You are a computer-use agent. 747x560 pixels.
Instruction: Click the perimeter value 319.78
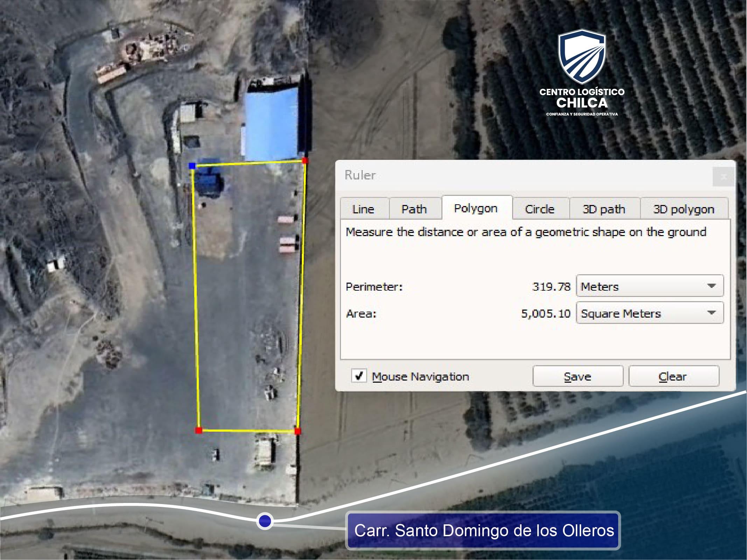tap(551, 286)
